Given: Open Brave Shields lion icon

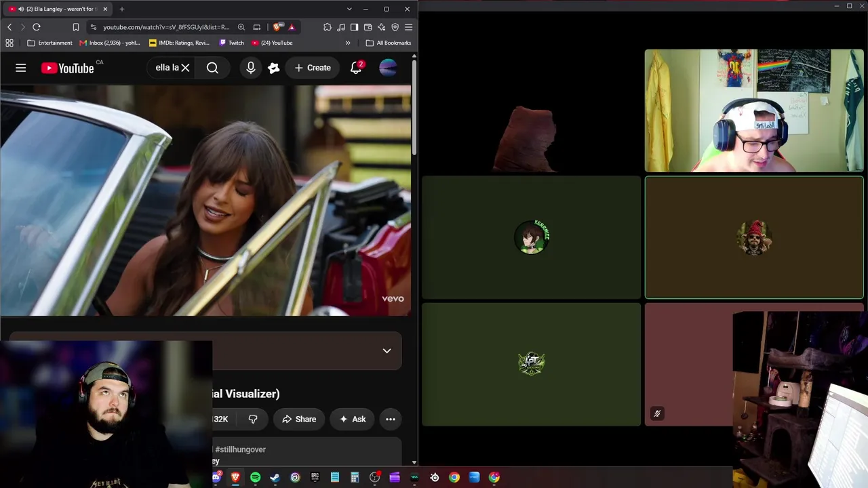Looking at the screenshot, I should [278, 27].
